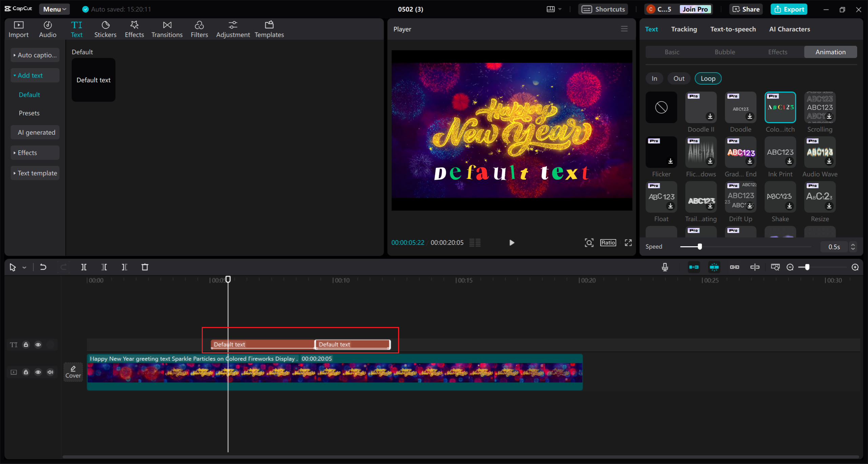The width and height of the screenshot is (868, 464).
Task: Click the Join Pro button
Action: [x=695, y=9]
